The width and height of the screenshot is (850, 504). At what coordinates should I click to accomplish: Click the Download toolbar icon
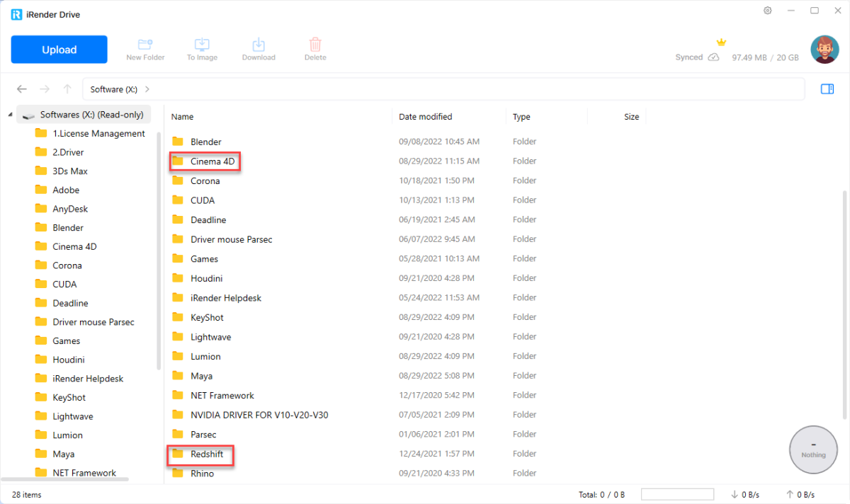point(259,45)
